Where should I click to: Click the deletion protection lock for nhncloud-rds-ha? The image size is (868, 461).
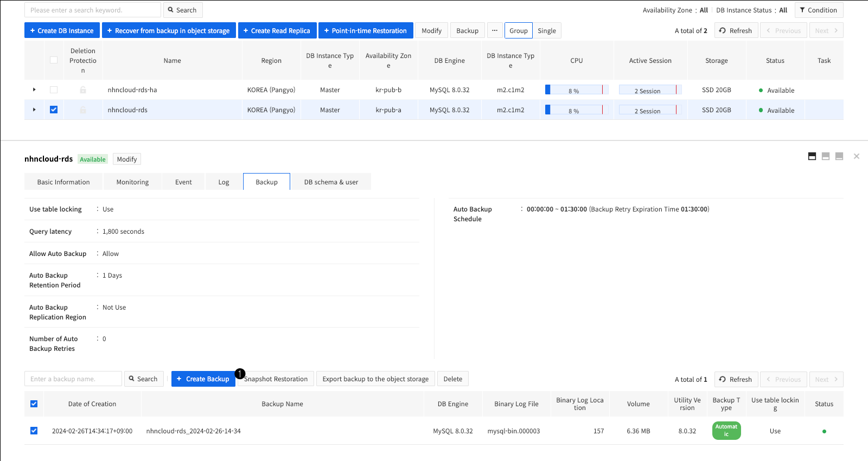coord(83,90)
